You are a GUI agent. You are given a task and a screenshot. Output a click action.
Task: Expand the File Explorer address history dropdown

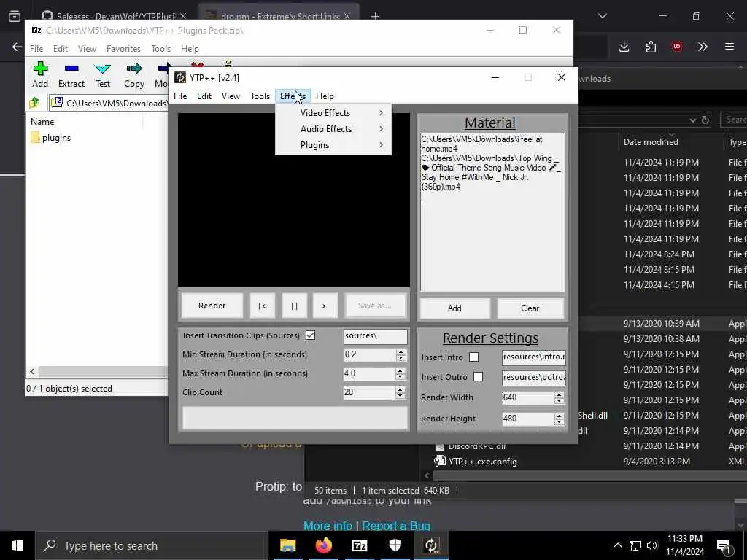[693, 120]
